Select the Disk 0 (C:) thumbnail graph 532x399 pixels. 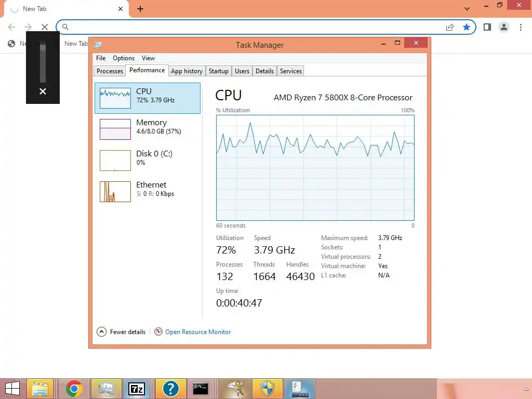[x=115, y=161]
